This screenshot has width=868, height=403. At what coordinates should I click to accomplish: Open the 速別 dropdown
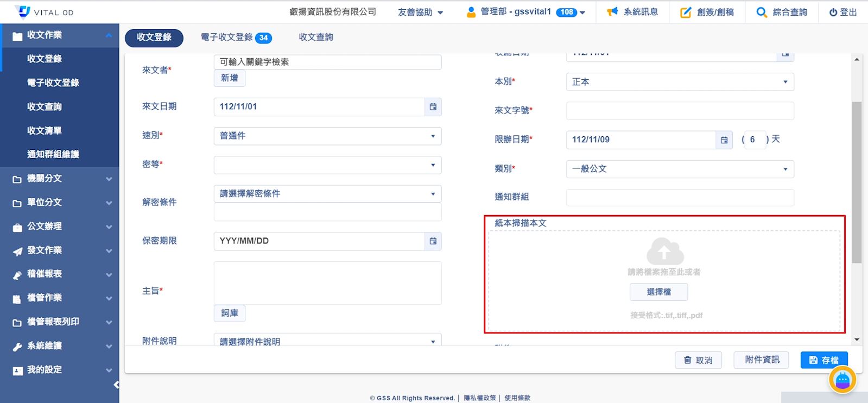327,136
